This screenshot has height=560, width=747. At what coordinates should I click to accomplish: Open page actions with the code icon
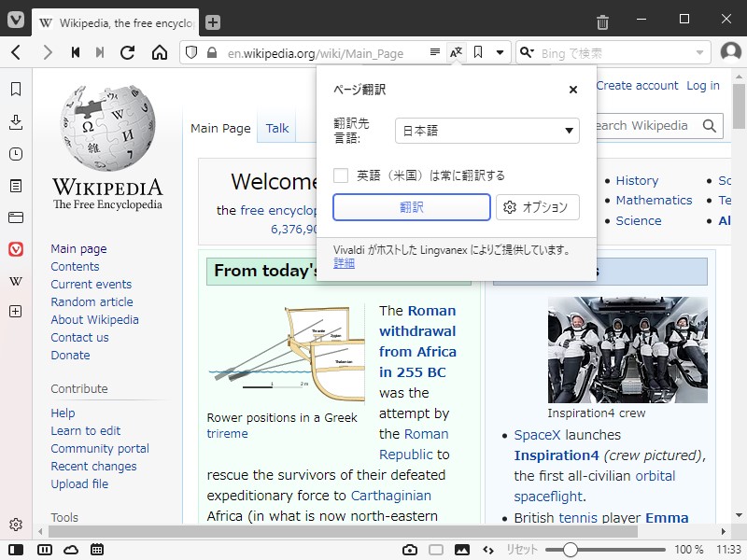(x=488, y=551)
